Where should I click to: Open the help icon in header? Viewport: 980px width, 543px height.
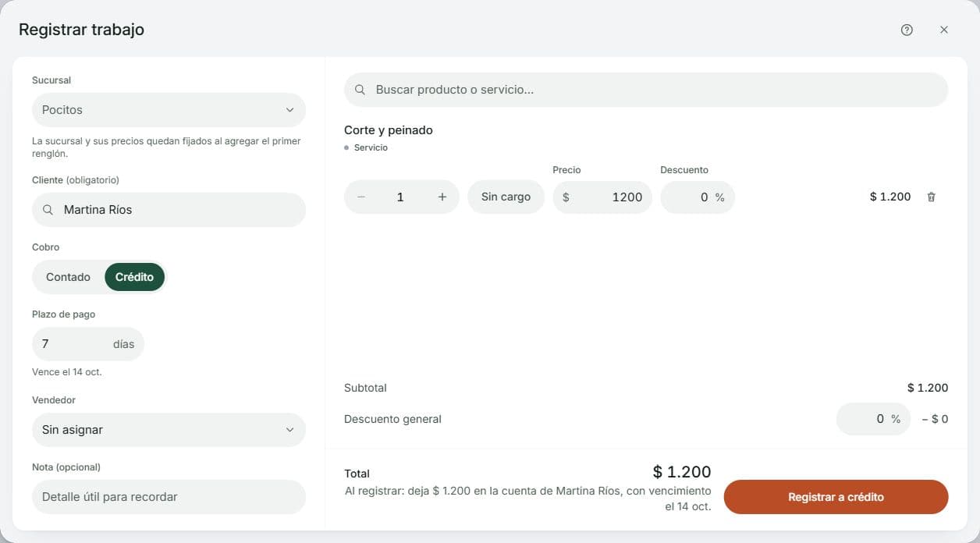907,30
